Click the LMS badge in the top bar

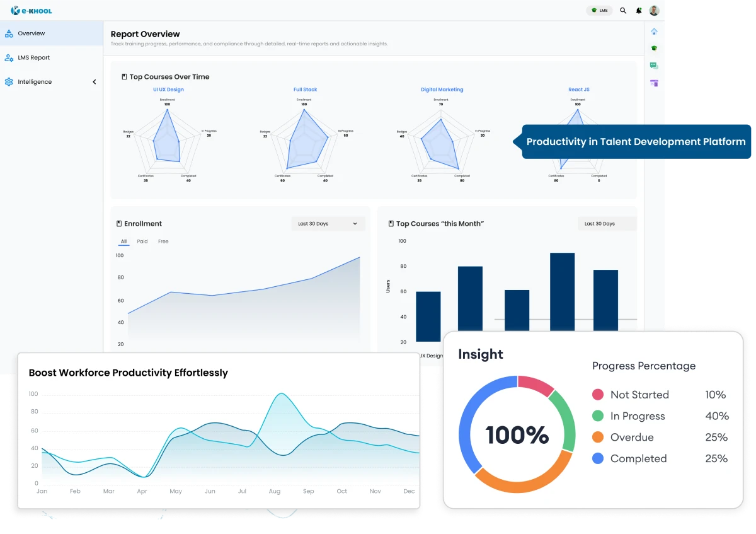point(599,10)
